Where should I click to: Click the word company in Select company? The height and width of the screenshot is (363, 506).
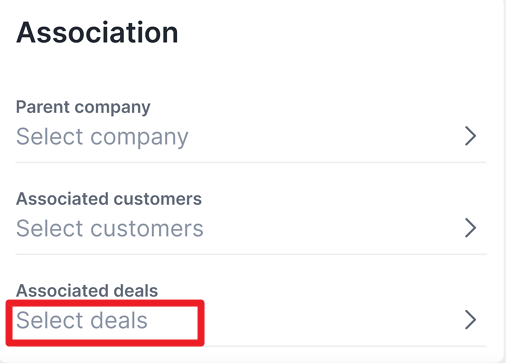tap(139, 138)
